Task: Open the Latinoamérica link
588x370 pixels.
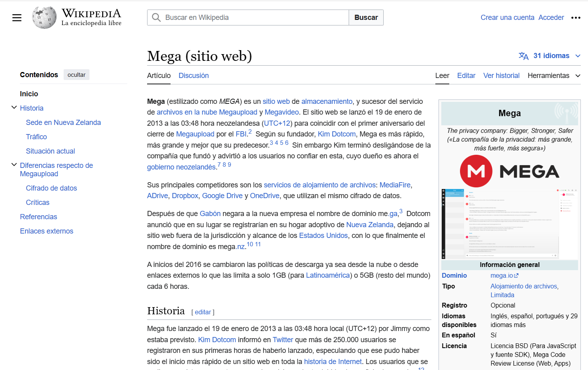Action: pos(328,275)
